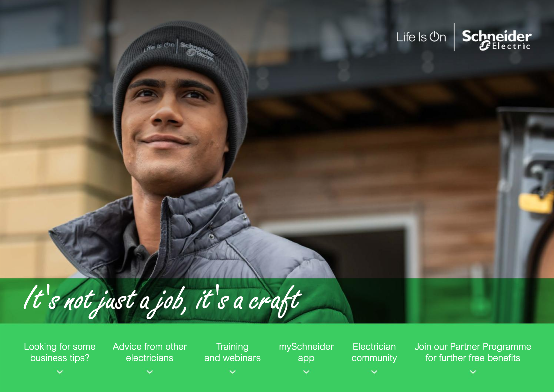Click Join our Partner Programme link
Image resolution: width=554 pixels, height=392 pixels.
tap(473, 352)
